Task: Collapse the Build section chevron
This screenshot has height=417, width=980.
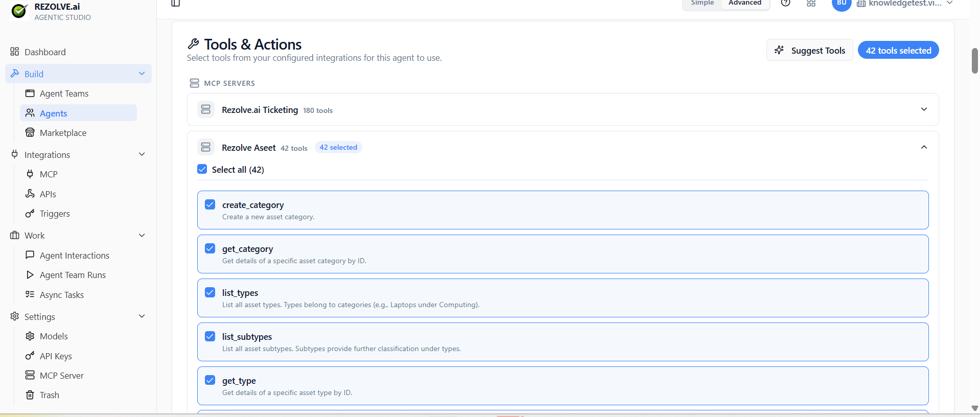Action: pyautogui.click(x=142, y=74)
